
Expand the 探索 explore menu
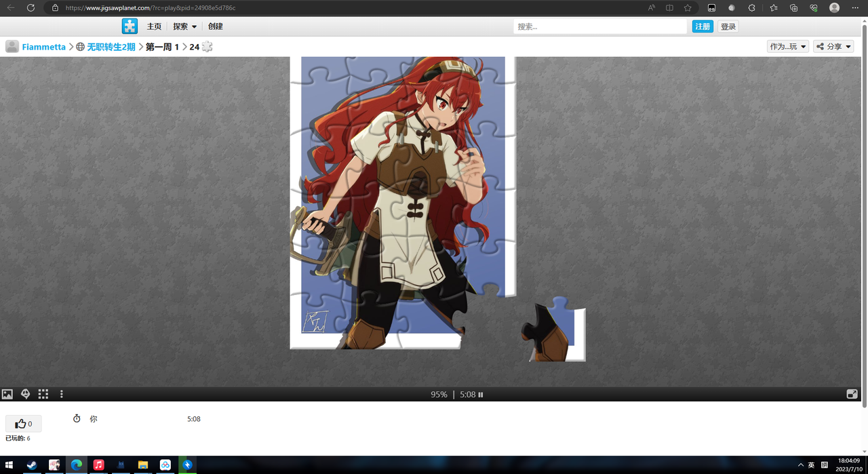pos(184,26)
